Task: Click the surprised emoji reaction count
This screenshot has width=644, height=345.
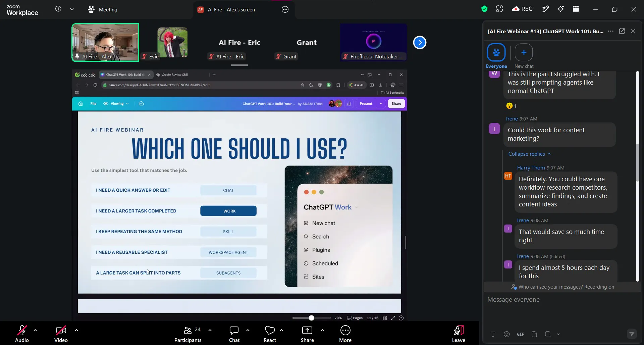Action: pyautogui.click(x=512, y=106)
